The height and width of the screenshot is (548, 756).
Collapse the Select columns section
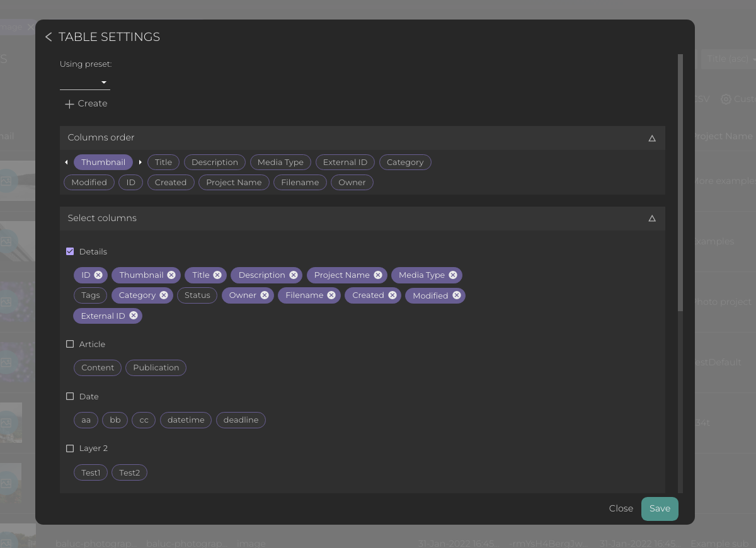coord(652,219)
